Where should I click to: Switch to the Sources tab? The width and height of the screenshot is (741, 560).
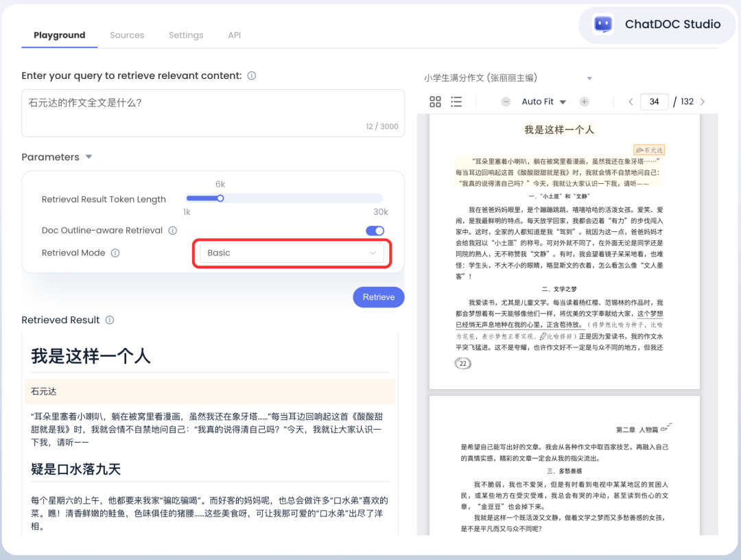(127, 35)
